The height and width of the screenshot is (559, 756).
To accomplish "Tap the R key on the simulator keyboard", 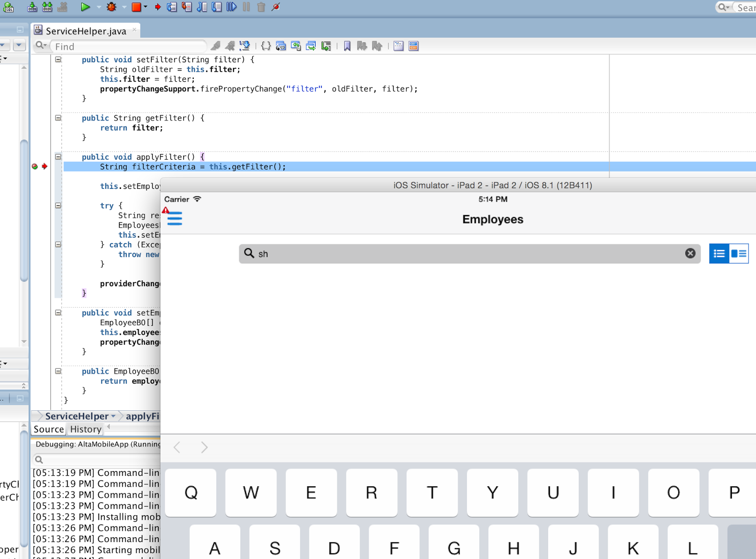I will [372, 492].
